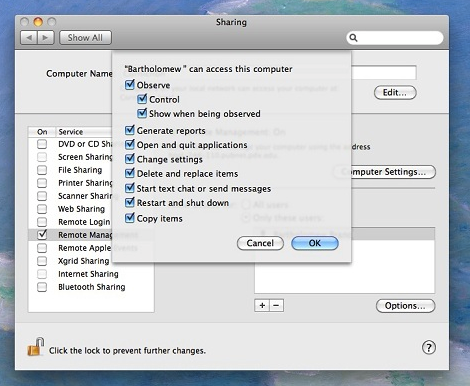Viewport: 470px width, 386px height.
Task: Click the Service column header
Action: (84, 132)
